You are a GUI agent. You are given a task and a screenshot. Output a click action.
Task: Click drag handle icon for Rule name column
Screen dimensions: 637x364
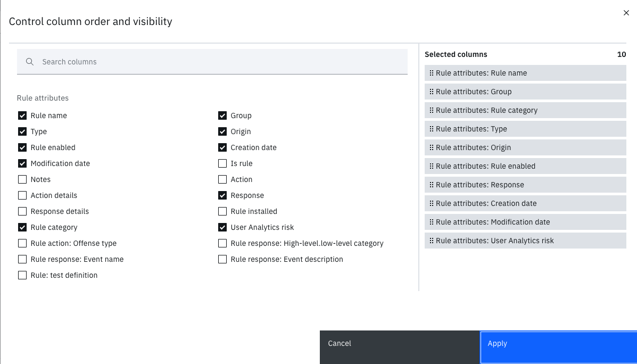[x=432, y=73]
